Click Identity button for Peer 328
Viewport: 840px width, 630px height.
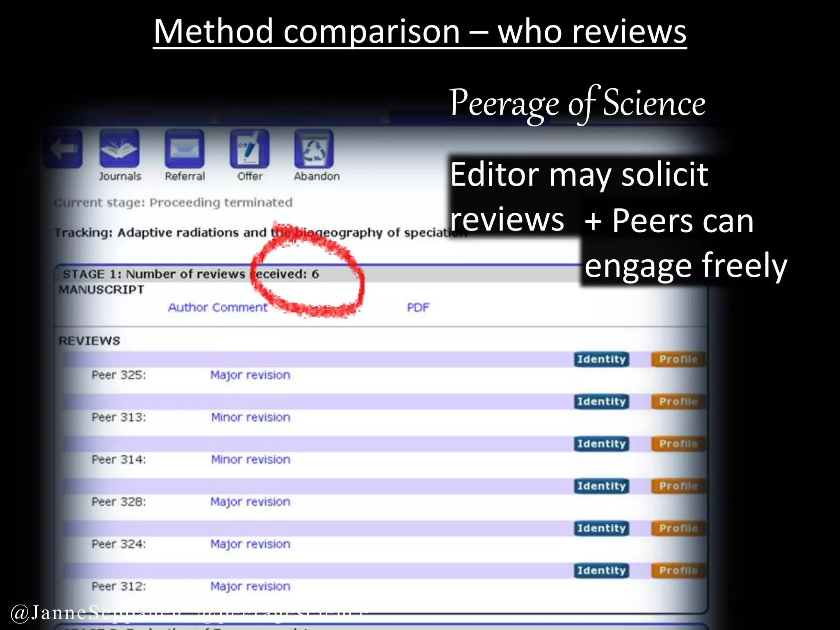pyautogui.click(x=601, y=486)
